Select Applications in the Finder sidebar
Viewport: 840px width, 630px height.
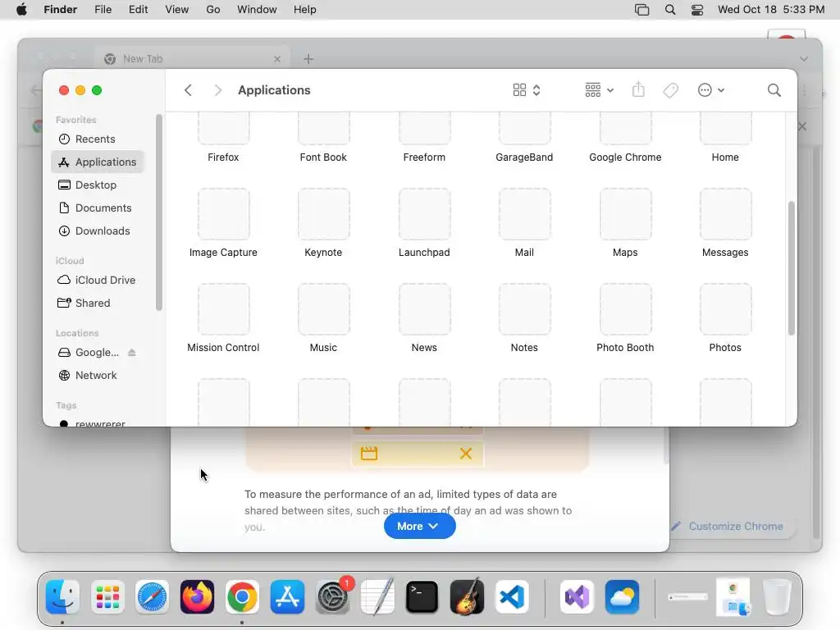tap(98, 162)
